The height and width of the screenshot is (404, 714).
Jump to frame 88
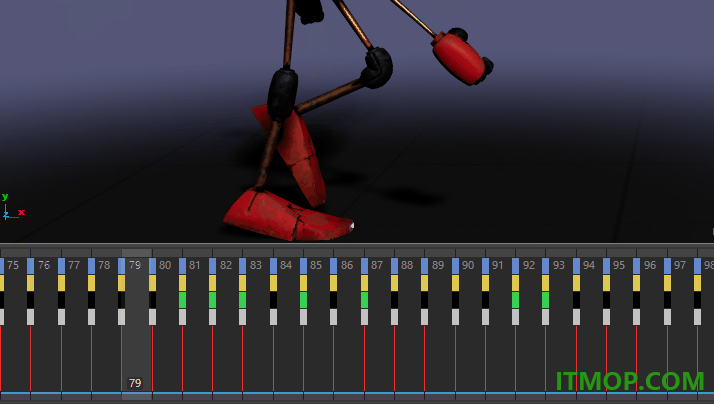[407, 265]
